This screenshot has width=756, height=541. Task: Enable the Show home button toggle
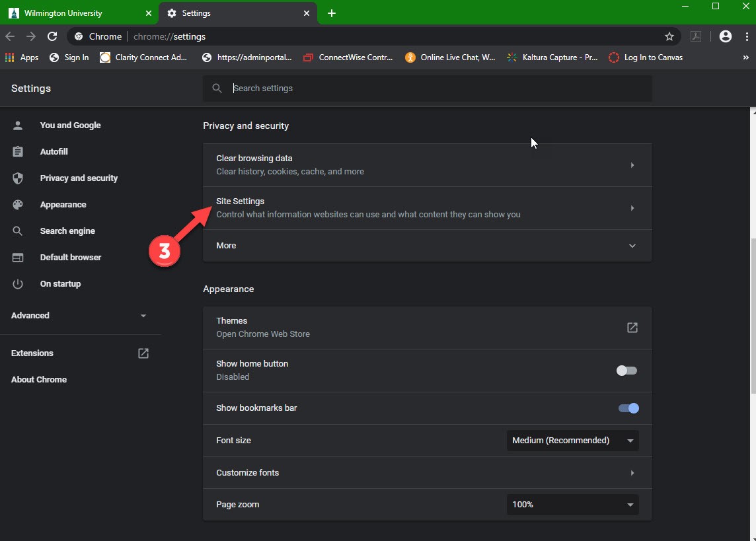tap(626, 371)
